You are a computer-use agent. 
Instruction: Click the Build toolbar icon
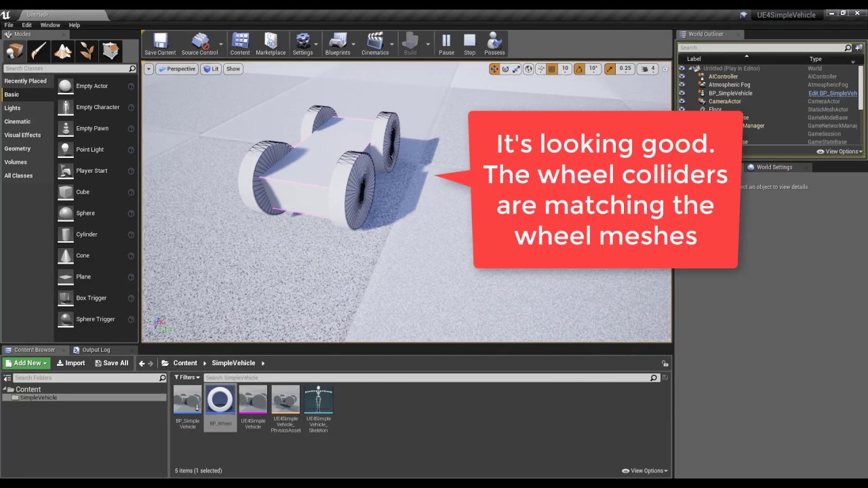tap(410, 44)
